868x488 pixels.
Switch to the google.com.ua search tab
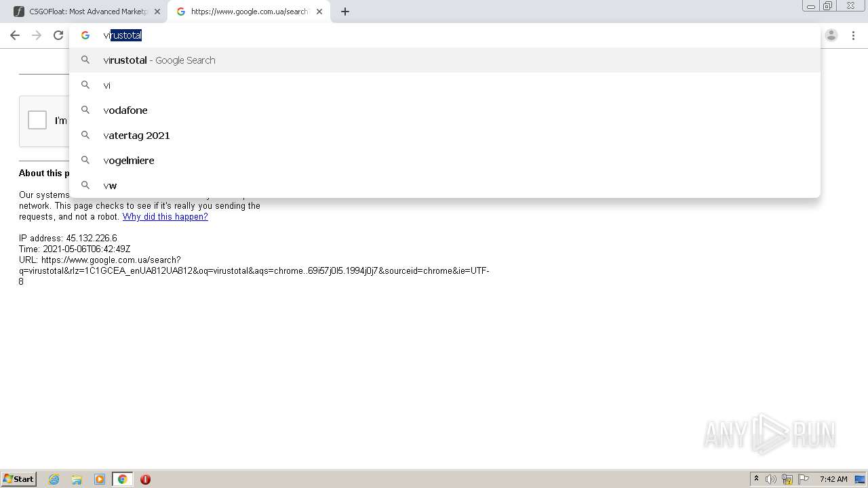click(250, 12)
